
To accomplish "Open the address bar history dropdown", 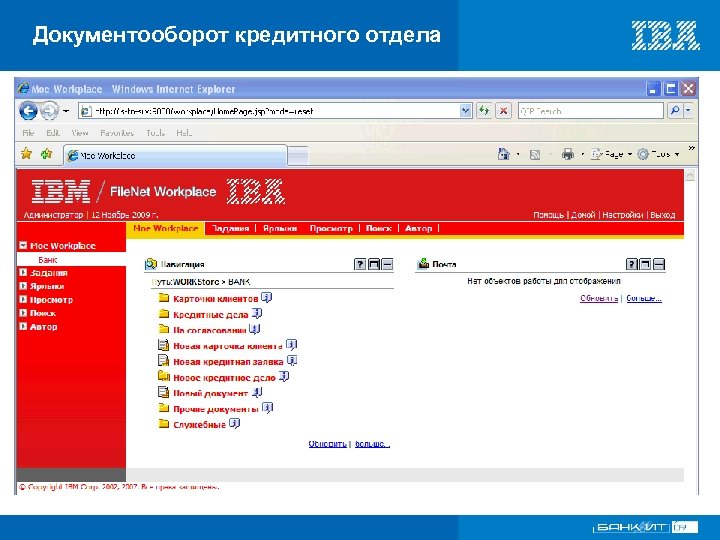I will pyautogui.click(x=466, y=111).
